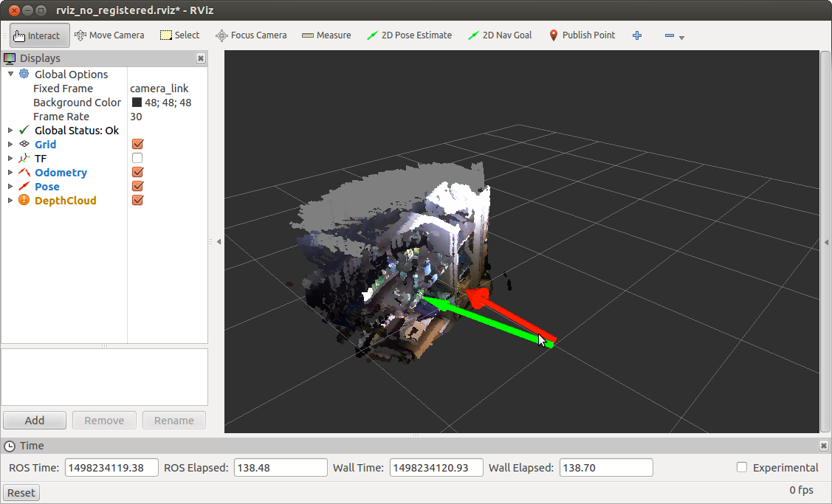Screen dimensions: 832x504
Task: Click the ROS Time field
Action: (x=111, y=467)
